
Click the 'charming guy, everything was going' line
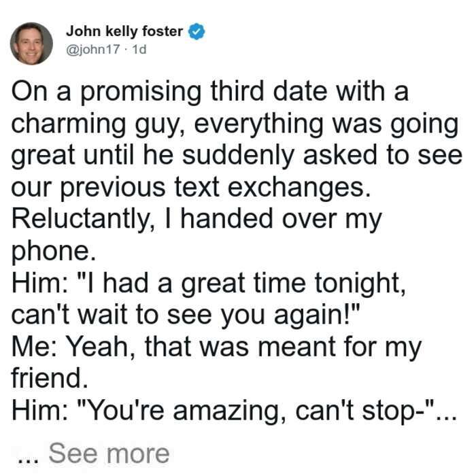point(235,124)
